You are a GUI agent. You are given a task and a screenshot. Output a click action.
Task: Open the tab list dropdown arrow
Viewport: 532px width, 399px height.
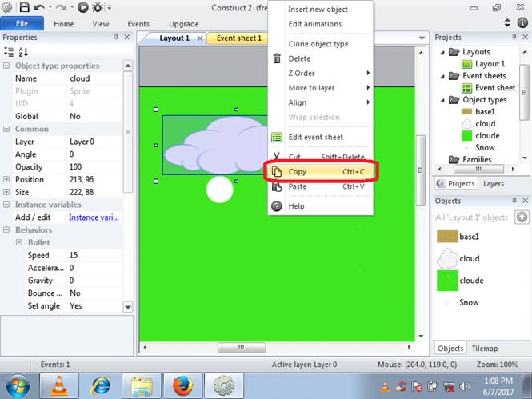click(422, 38)
